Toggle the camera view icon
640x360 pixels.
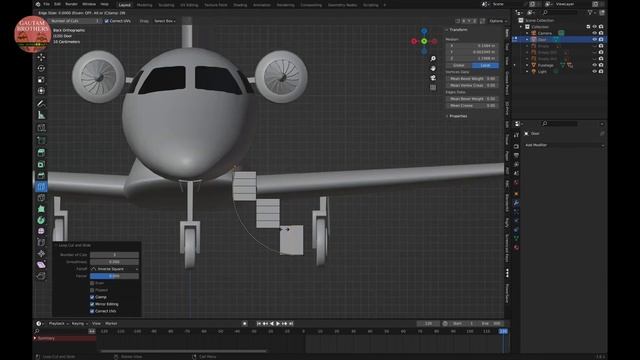tap(433, 78)
